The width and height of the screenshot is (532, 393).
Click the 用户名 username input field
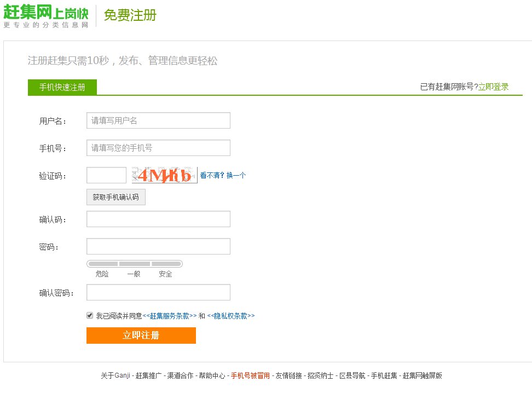(158, 120)
